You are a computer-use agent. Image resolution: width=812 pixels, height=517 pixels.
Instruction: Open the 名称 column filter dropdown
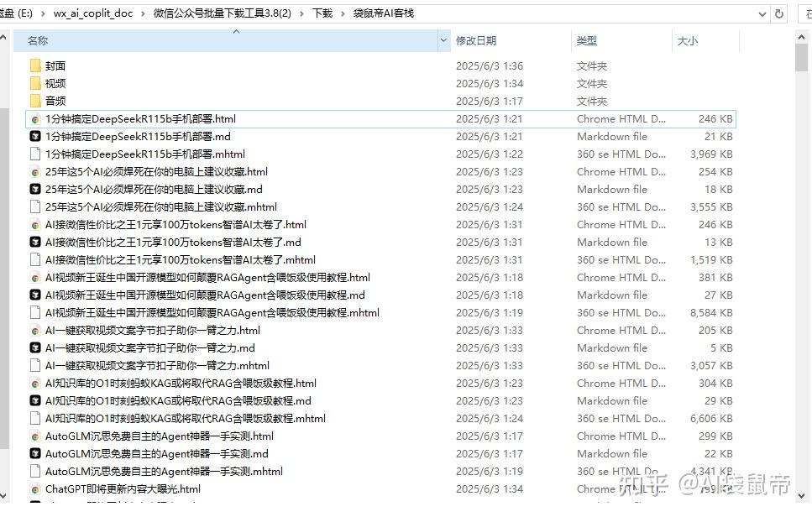click(x=444, y=40)
